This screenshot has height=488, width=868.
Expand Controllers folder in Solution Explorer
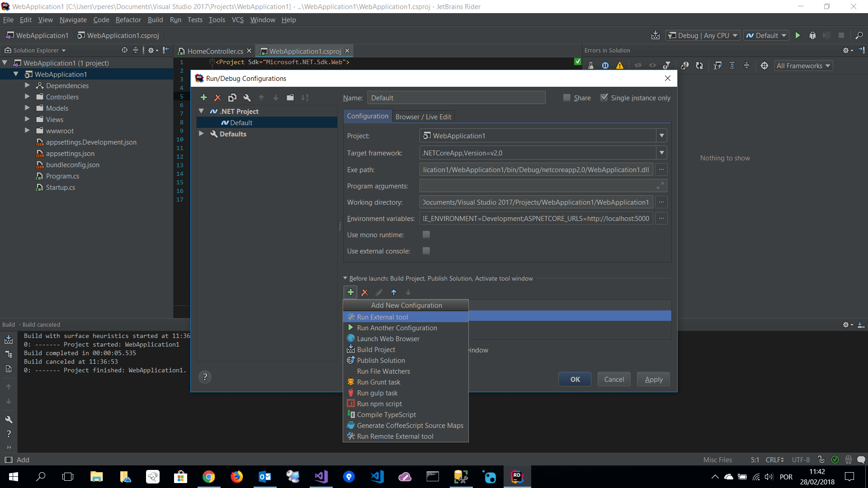coord(27,97)
